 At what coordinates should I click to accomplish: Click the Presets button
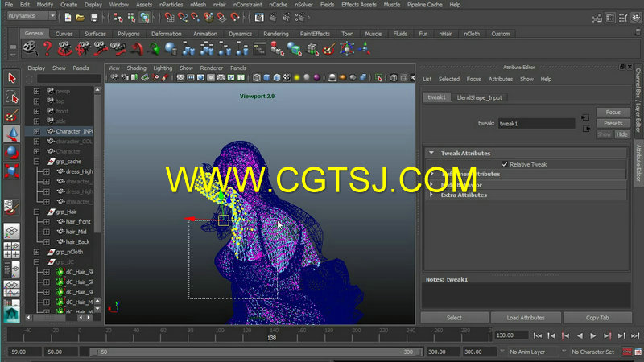(x=613, y=123)
